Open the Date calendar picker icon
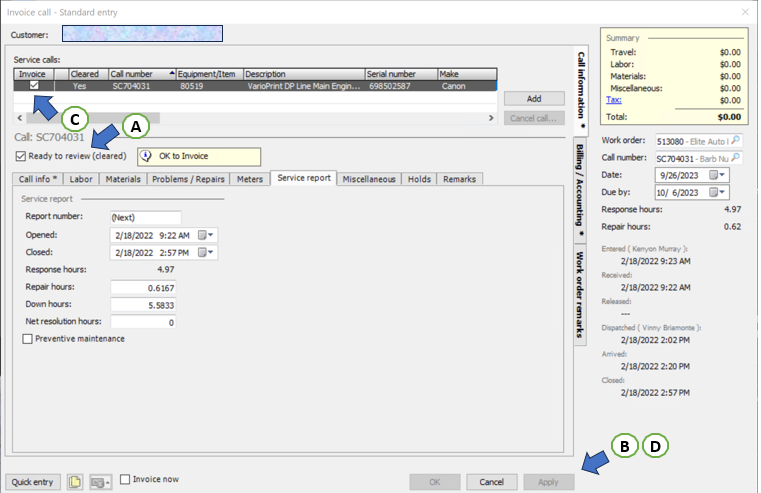This screenshot has height=493, width=761. pos(713,175)
